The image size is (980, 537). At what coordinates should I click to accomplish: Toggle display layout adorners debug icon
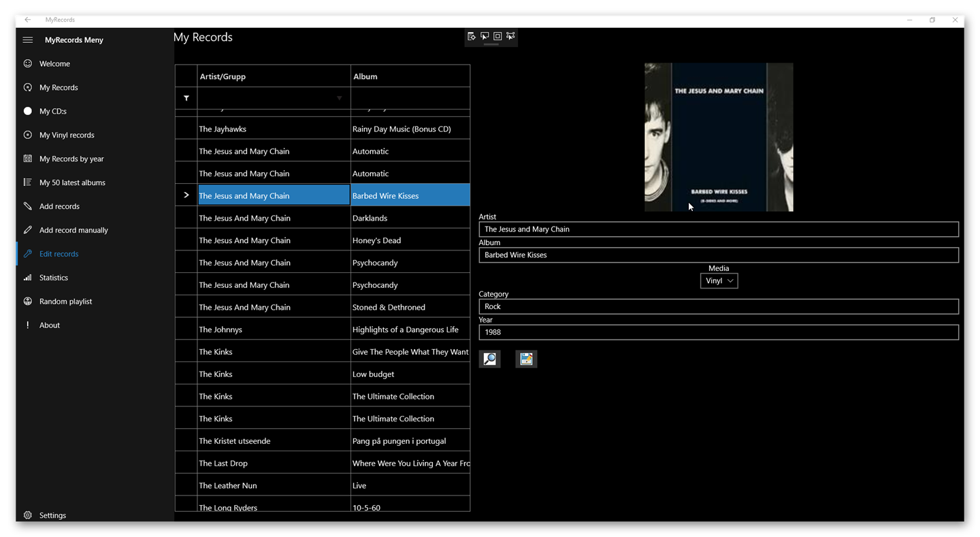coord(497,36)
